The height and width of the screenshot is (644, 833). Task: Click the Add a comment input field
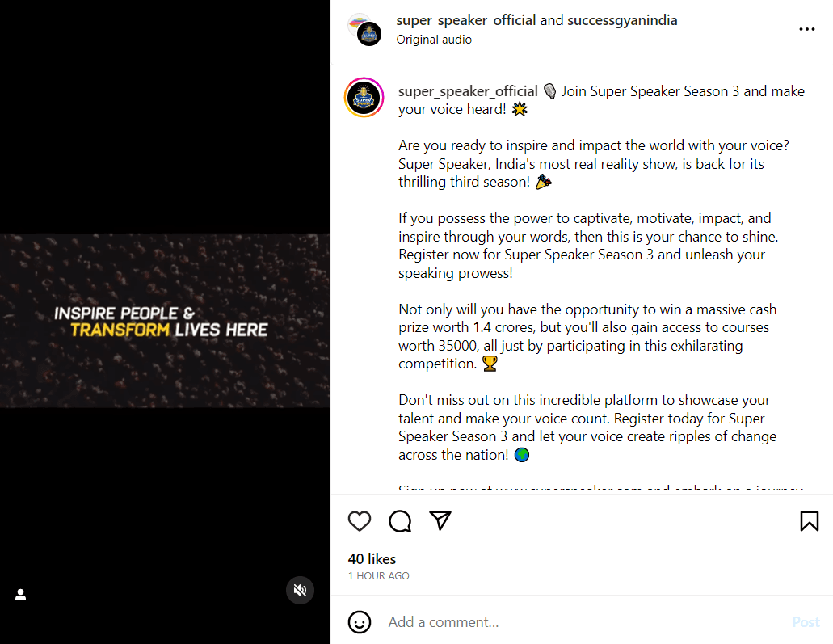(485, 622)
